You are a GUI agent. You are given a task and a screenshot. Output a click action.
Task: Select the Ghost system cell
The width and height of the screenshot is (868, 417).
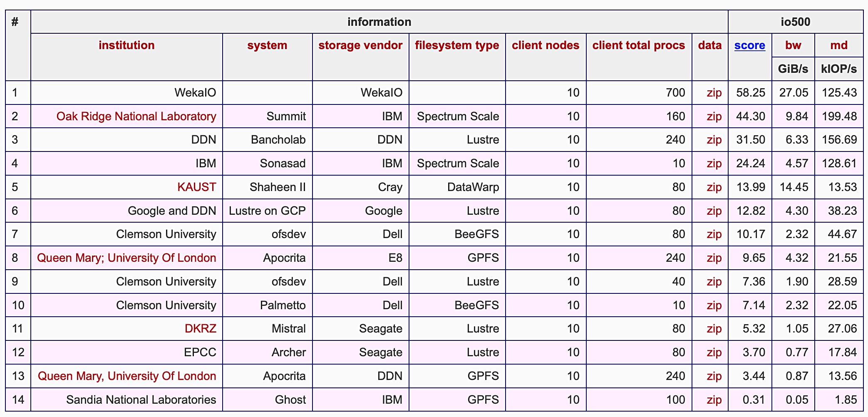267,400
